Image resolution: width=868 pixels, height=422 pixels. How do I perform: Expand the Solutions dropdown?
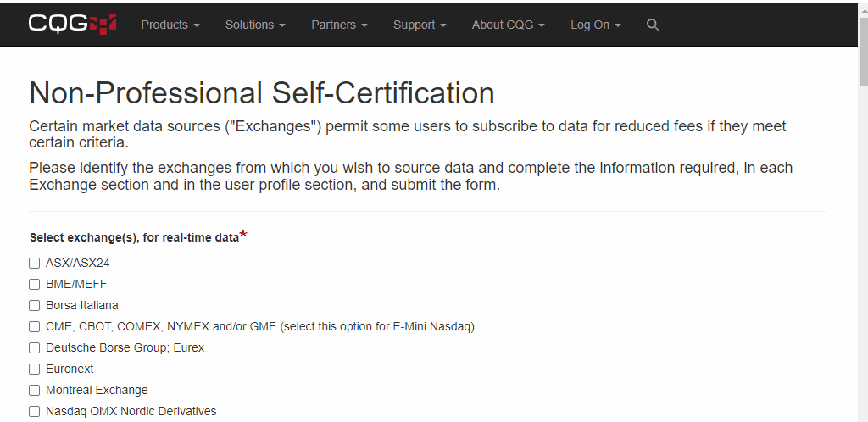click(255, 25)
